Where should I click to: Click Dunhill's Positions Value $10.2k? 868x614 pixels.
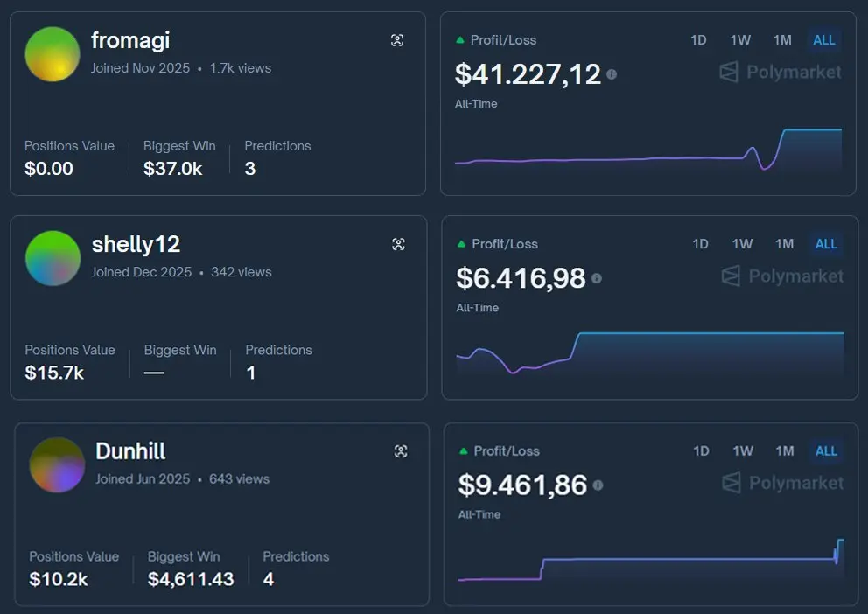coord(58,579)
